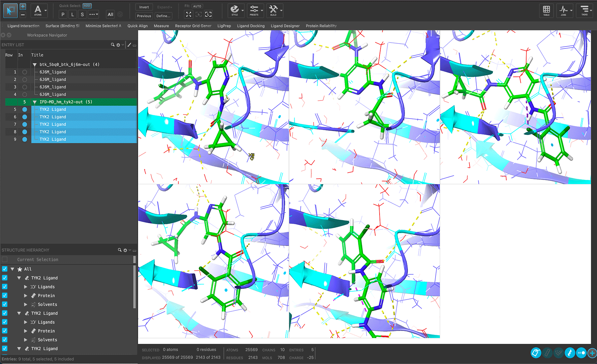
Task: Click the Previous selection button
Action: tap(144, 16)
